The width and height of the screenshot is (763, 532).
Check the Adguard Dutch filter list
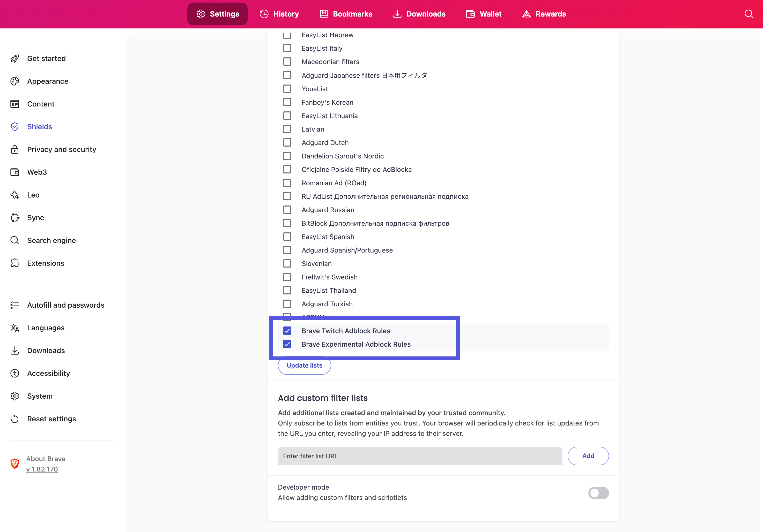(x=287, y=143)
